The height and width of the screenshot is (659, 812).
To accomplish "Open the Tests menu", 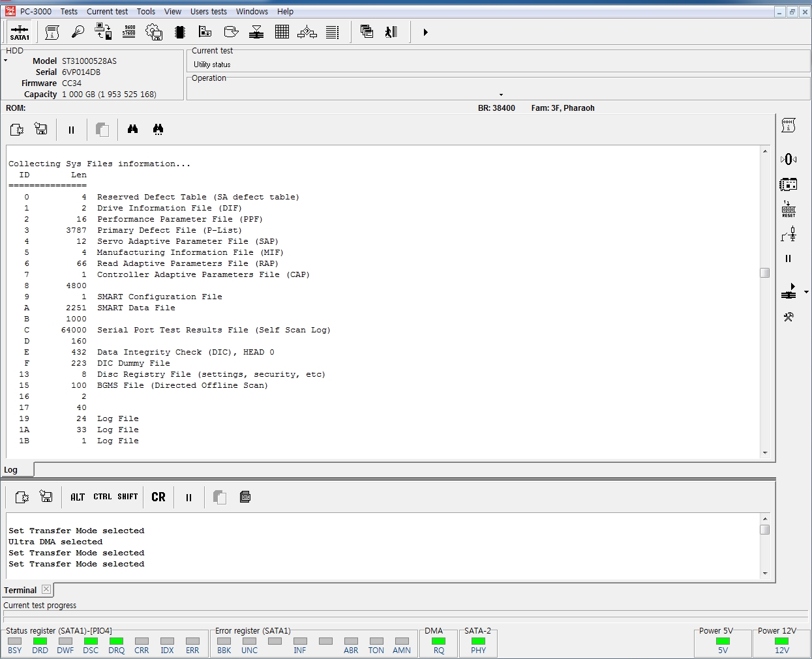I will point(69,11).
